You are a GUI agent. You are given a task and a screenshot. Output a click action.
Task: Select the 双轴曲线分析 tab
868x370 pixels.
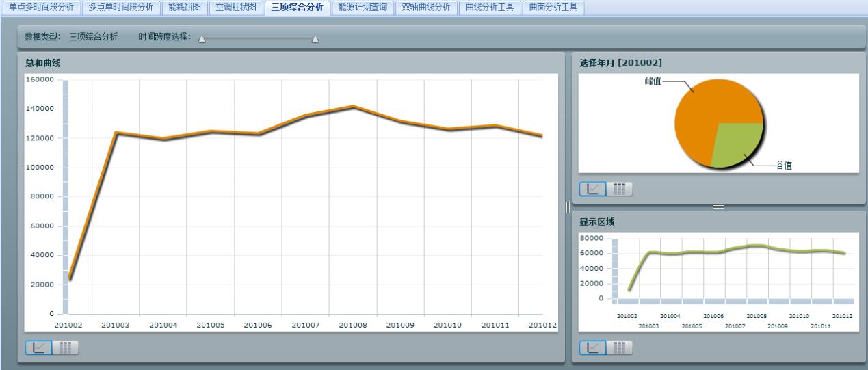pyautogui.click(x=426, y=8)
